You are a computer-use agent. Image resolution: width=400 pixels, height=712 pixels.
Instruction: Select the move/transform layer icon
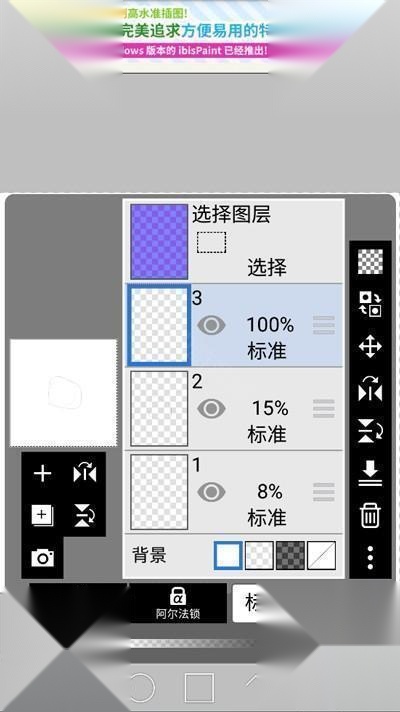tap(370, 346)
